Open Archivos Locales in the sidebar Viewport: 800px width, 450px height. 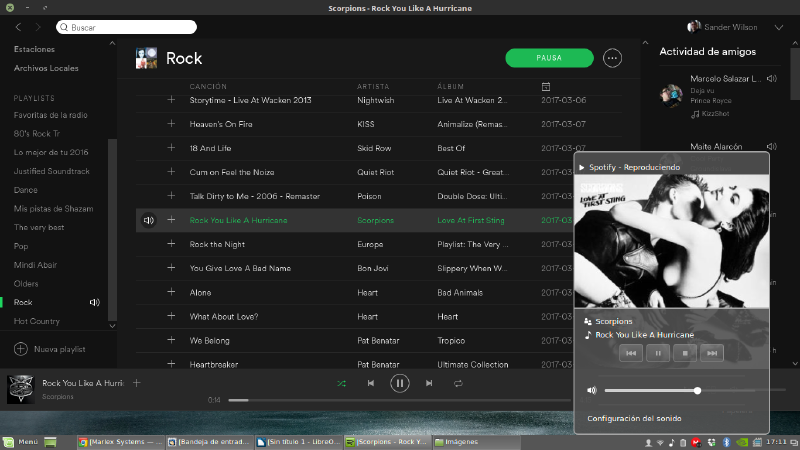pos(46,68)
